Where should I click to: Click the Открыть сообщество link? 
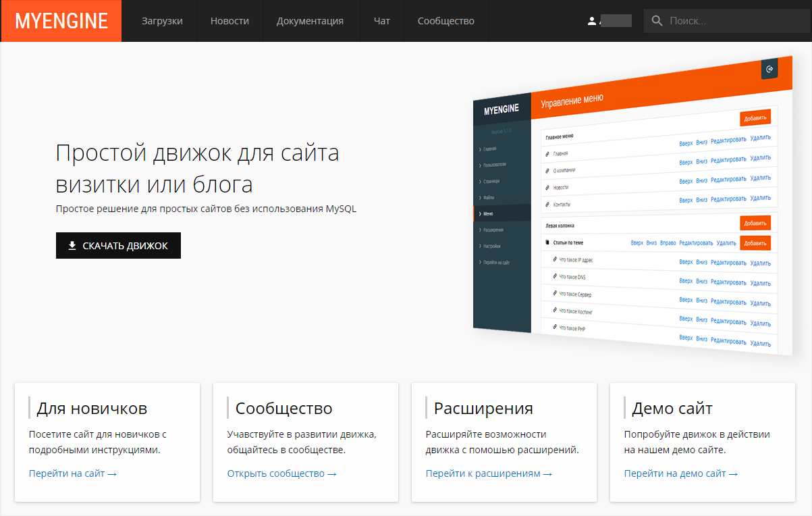[281, 473]
